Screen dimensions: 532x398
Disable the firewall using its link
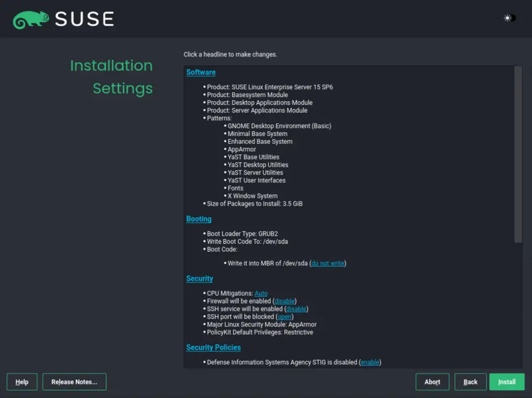coord(284,301)
